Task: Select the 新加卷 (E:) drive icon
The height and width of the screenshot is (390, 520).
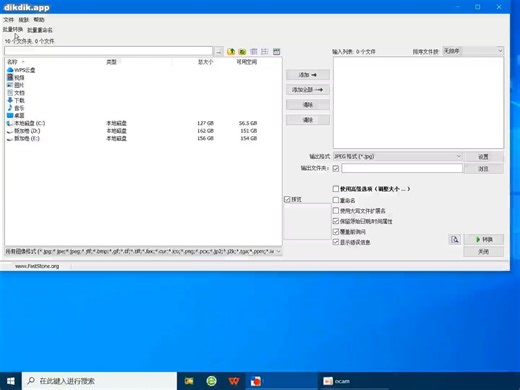Action: tap(10, 139)
